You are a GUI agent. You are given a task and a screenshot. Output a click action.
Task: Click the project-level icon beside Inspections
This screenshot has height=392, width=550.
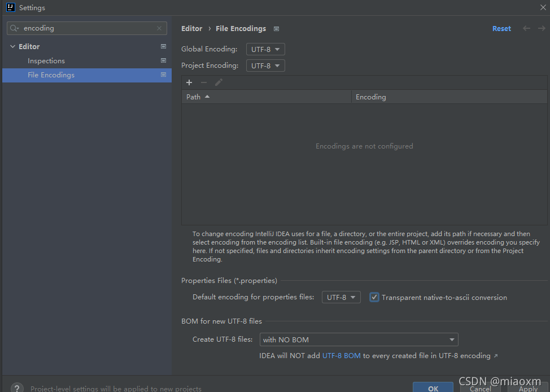point(163,60)
